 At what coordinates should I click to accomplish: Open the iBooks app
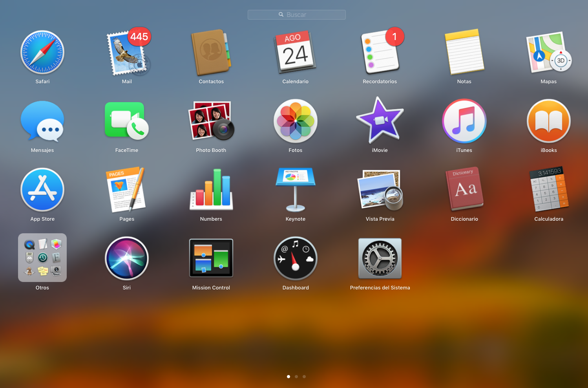549,121
